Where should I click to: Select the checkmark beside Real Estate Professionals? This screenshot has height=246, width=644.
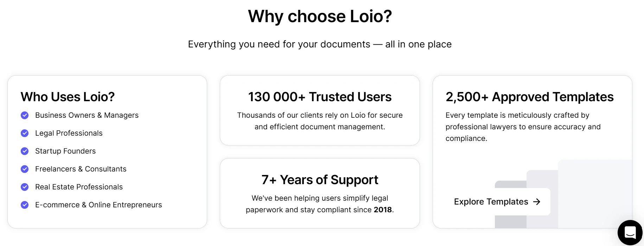pos(25,187)
